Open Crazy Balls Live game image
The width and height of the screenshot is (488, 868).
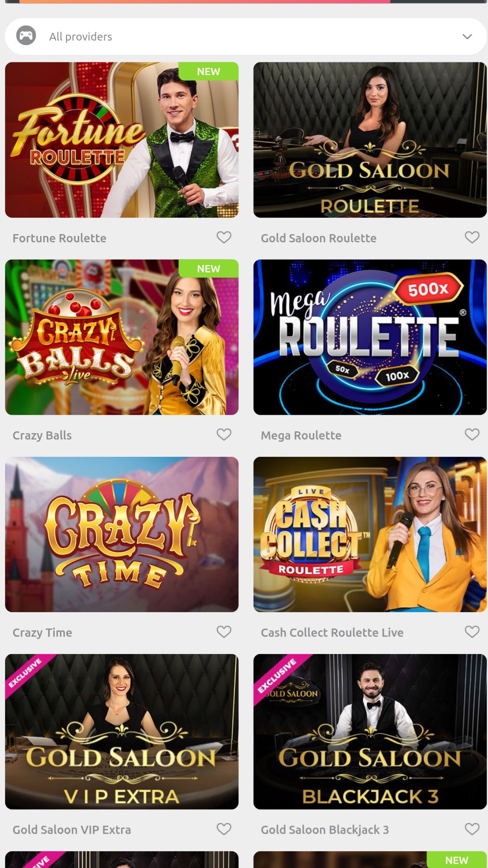[122, 337]
